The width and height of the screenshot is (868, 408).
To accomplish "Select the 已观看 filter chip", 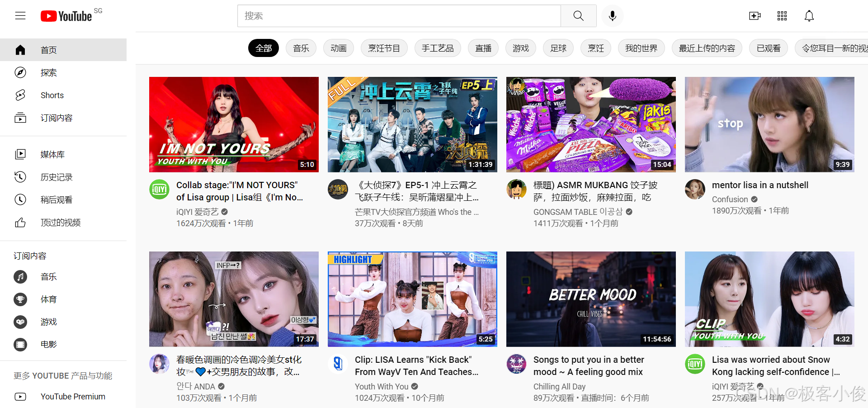I will pos(769,48).
